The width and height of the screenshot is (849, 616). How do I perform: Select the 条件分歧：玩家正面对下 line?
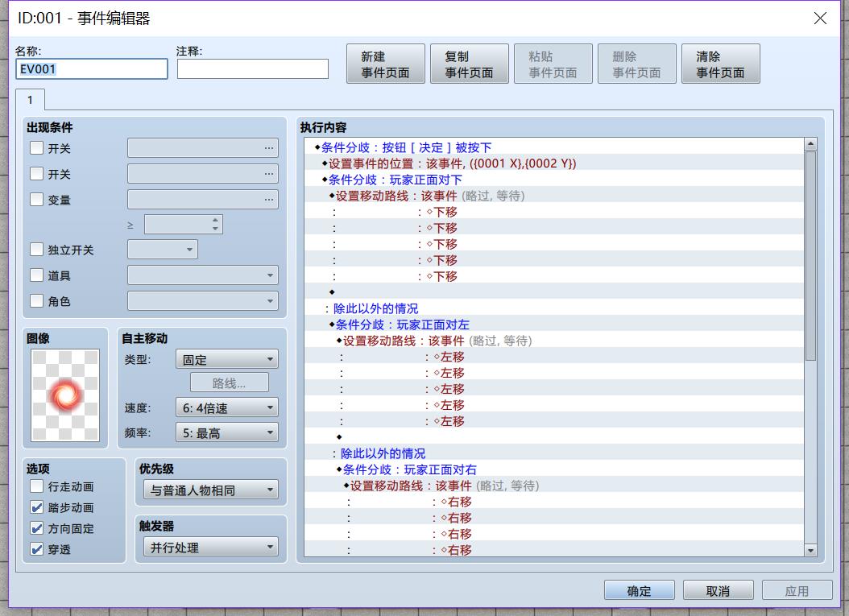pyautogui.click(x=554, y=180)
